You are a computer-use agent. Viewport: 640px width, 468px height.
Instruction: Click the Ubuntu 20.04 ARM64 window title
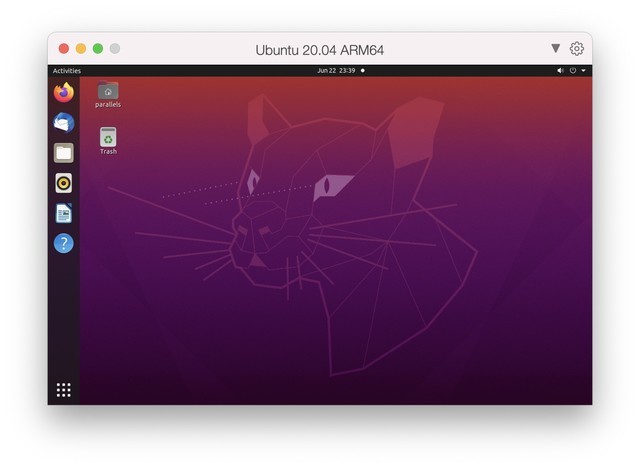(x=320, y=50)
